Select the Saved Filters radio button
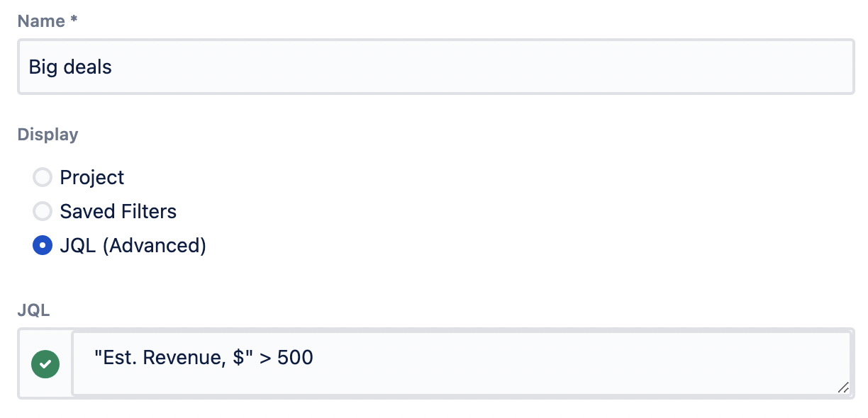This screenshot has height=418, width=868. pyautogui.click(x=43, y=211)
